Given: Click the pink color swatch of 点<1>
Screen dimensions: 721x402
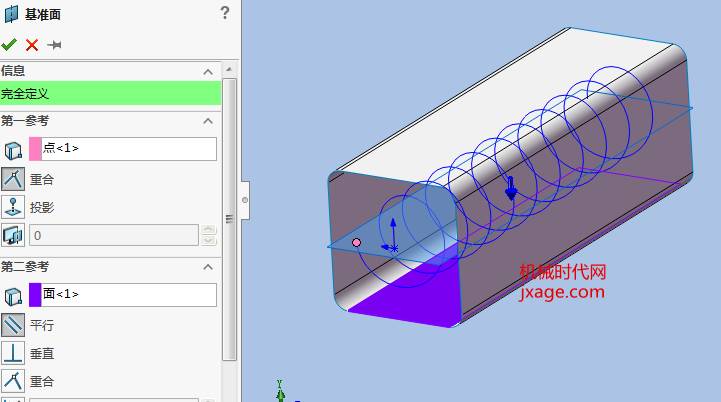Looking at the screenshot, I should point(35,149).
